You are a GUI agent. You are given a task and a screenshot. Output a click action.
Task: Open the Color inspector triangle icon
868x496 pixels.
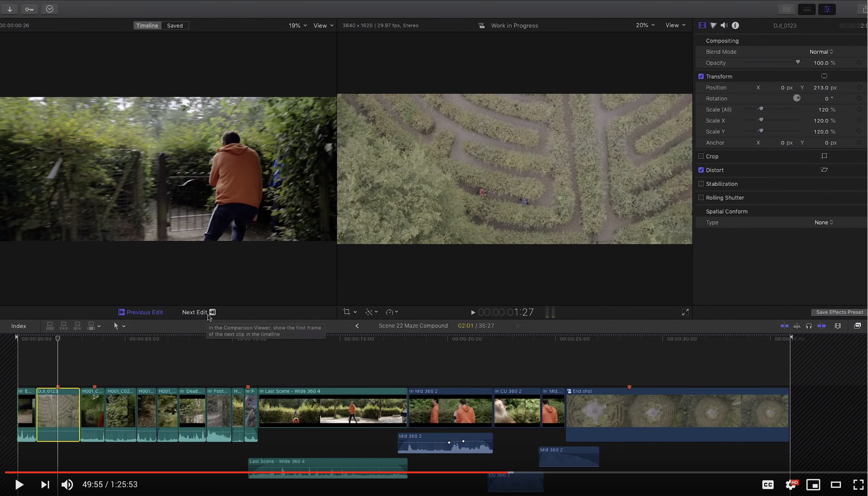(x=713, y=25)
